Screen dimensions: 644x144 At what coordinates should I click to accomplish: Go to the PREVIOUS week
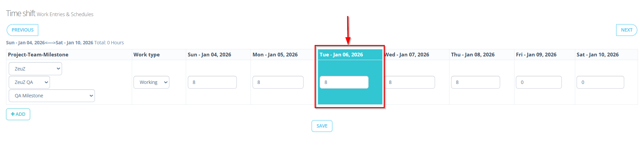pos(22,30)
